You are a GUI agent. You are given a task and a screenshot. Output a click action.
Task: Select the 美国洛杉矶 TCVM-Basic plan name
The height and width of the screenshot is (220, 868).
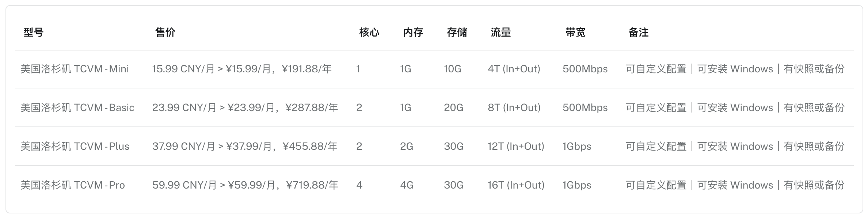pyautogui.click(x=77, y=108)
